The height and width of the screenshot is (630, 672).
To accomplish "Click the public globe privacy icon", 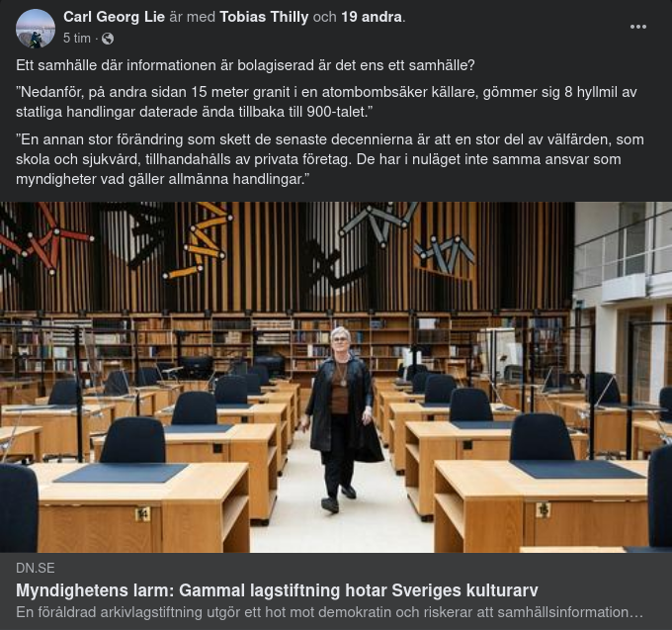I will pos(108,39).
